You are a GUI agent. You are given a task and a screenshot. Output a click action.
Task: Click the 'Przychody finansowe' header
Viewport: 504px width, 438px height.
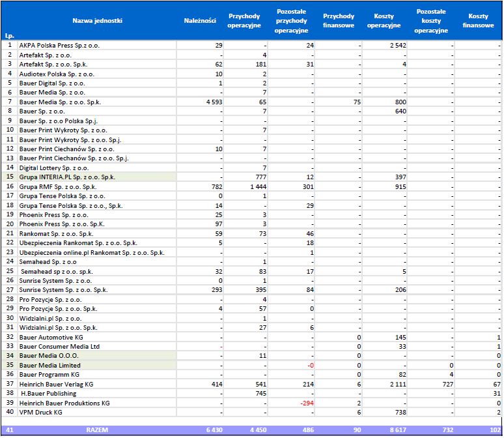coord(339,21)
